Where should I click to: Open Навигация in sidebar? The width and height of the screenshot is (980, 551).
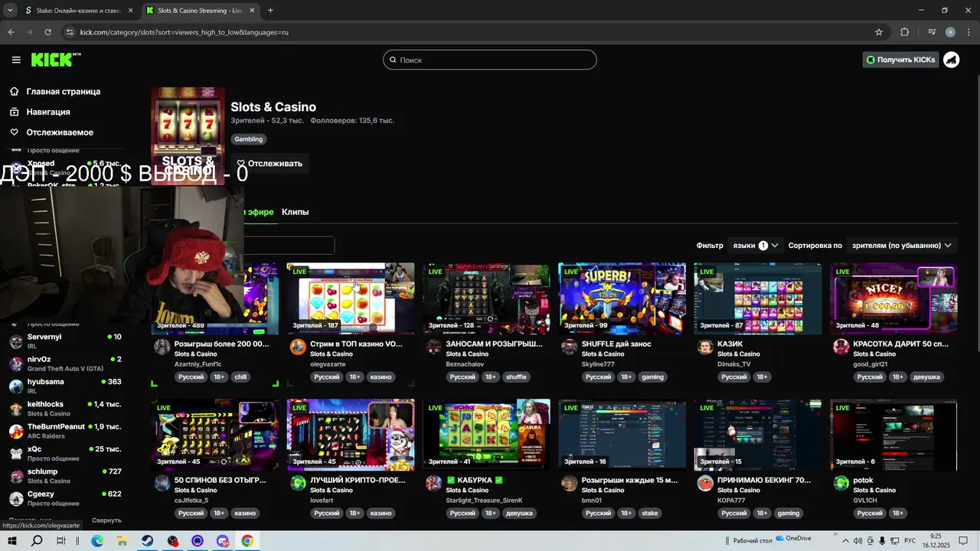point(47,112)
